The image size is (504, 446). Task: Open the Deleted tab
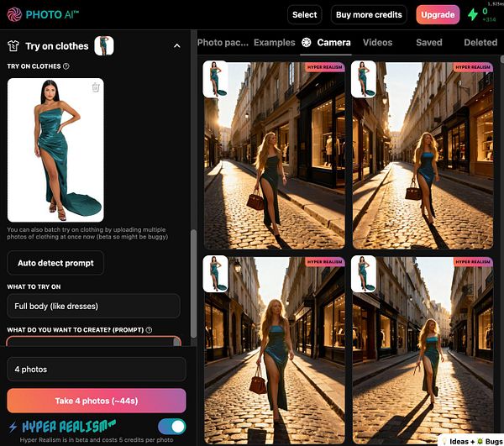tap(480, 42)
